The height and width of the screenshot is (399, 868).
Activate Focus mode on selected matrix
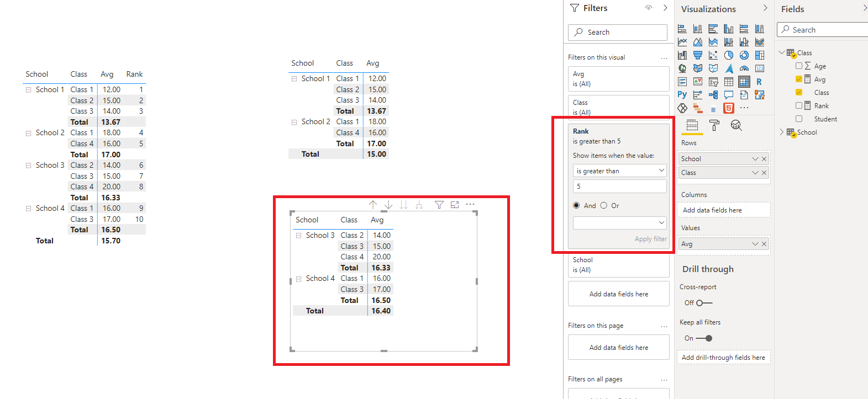[455, 205]
